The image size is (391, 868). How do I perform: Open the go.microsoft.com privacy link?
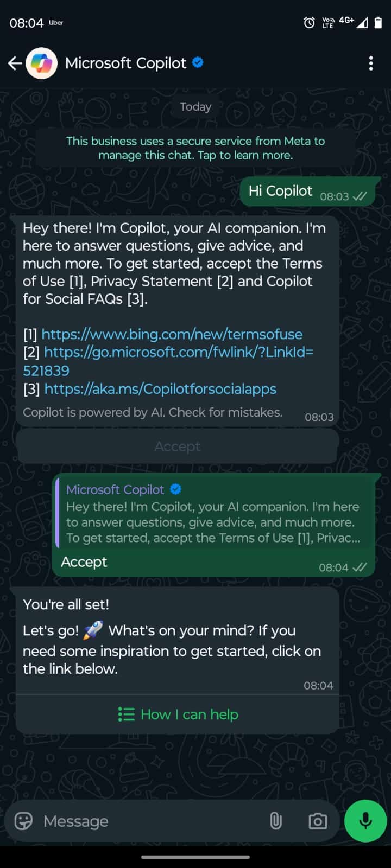tap(168, 361)
